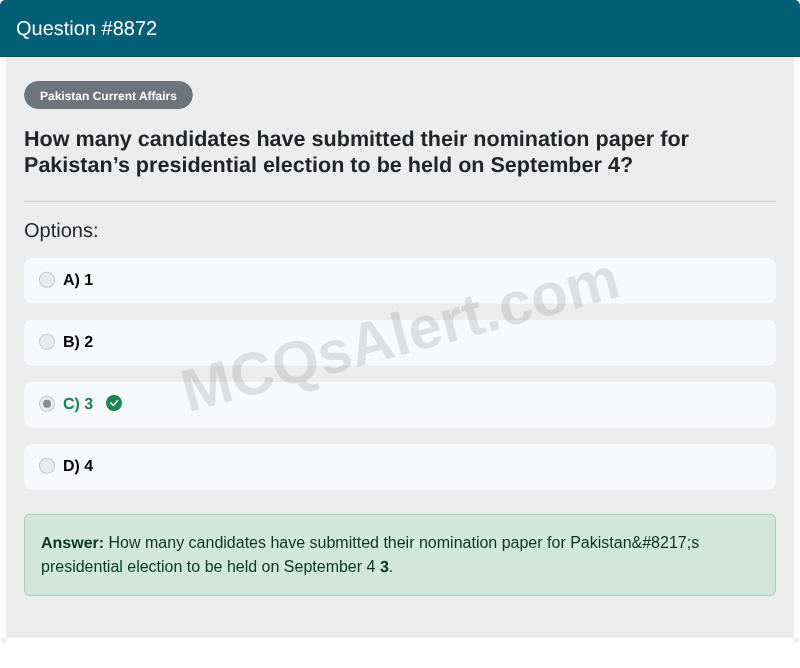Click the bold 3 in the answer text
Image resolution: width=800 pixels, height=668 pixels.
(x=384, y=566)
